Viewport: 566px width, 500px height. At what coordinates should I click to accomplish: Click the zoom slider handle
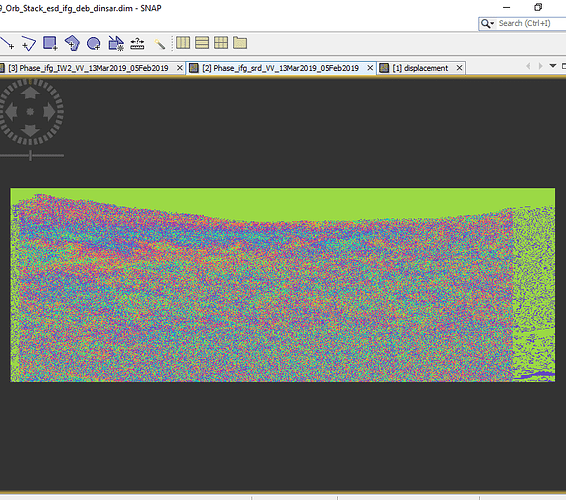coord(31,156)
